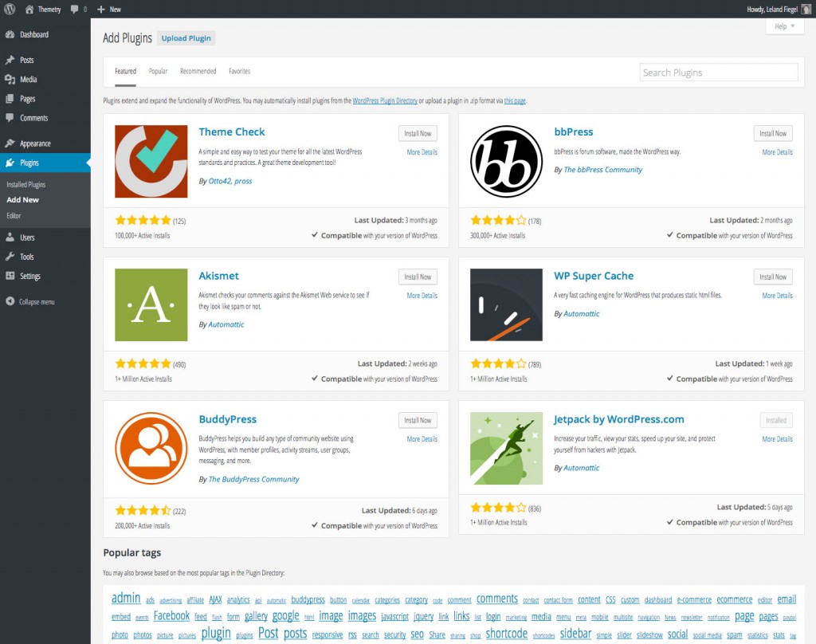Switch to the Favorites tab

point(240,70)
